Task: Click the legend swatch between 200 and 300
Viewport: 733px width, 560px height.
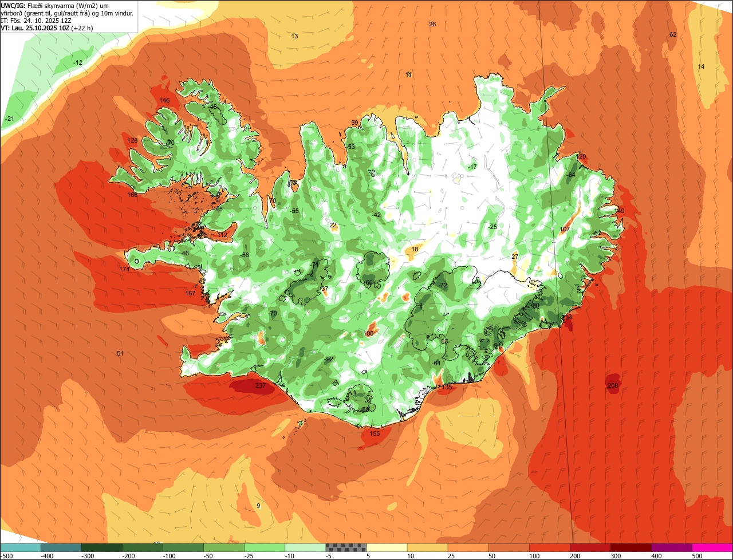Action: 590,547
